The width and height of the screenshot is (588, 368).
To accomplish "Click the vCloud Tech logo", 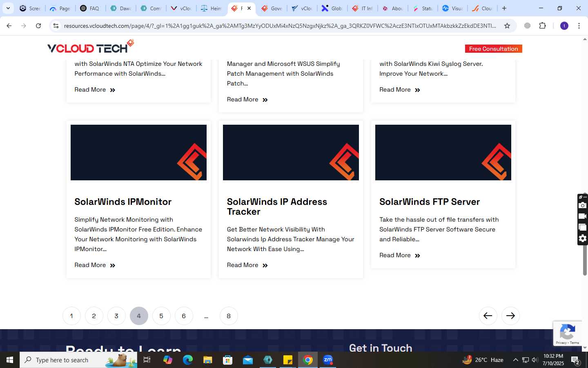I will (x=91, y=47).
